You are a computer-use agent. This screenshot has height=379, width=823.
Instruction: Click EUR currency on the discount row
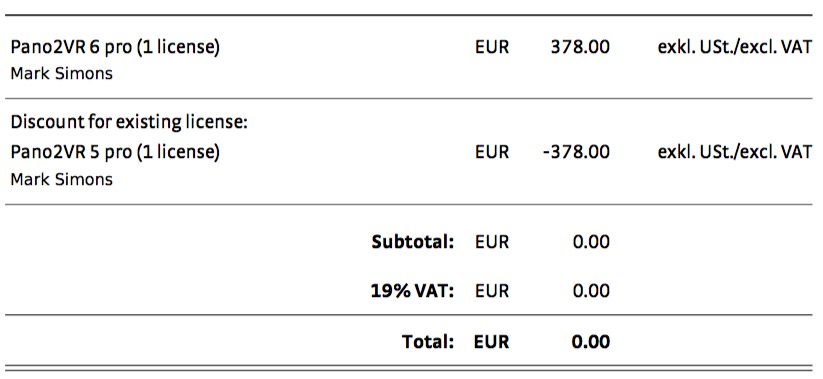pos(492,152)
